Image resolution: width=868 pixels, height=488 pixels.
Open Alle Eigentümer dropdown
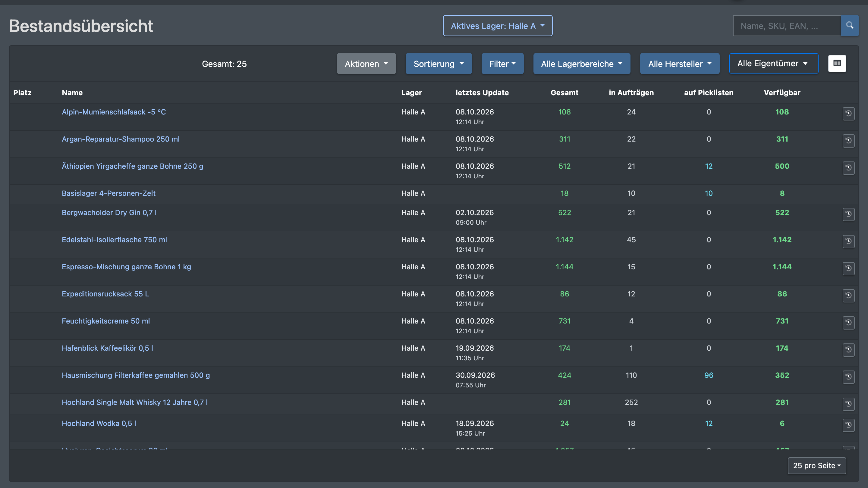tap(774, 63)
